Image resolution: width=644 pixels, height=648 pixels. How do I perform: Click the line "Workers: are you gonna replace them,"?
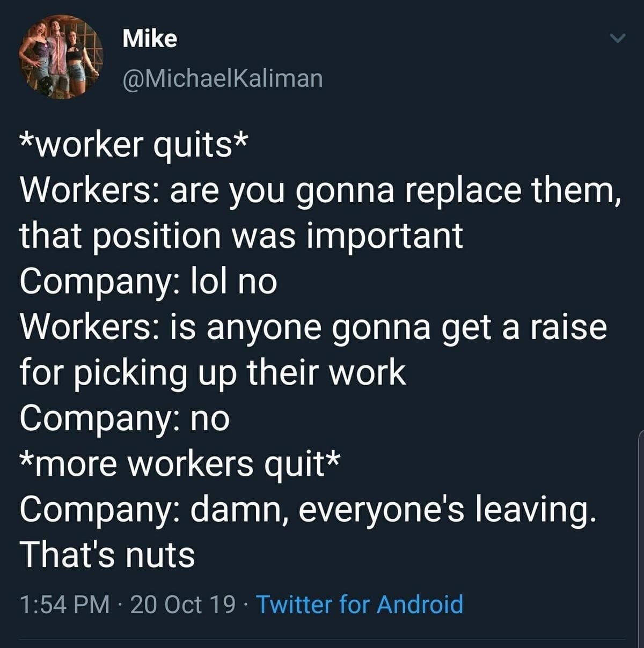pos(321,190)
